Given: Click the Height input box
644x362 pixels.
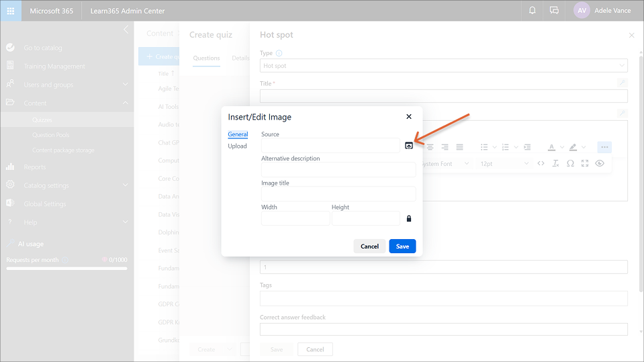Looking at the screenshot, I should (365, 218).
